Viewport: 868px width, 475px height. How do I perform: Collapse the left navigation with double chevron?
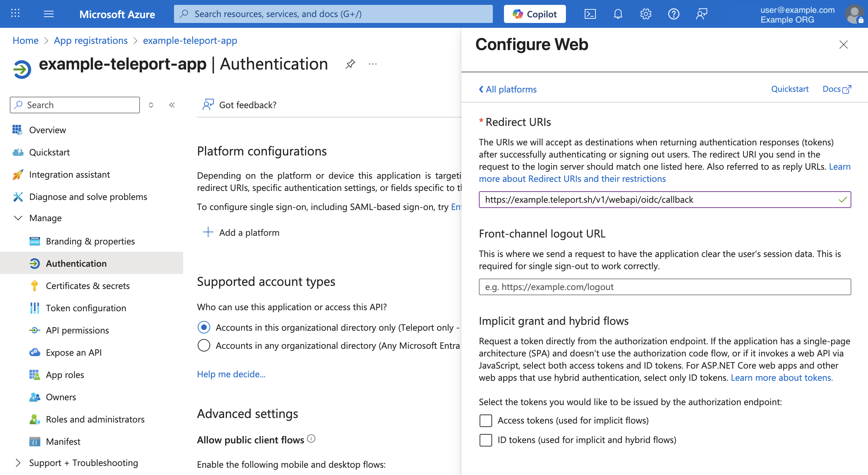tap(172, 105)
